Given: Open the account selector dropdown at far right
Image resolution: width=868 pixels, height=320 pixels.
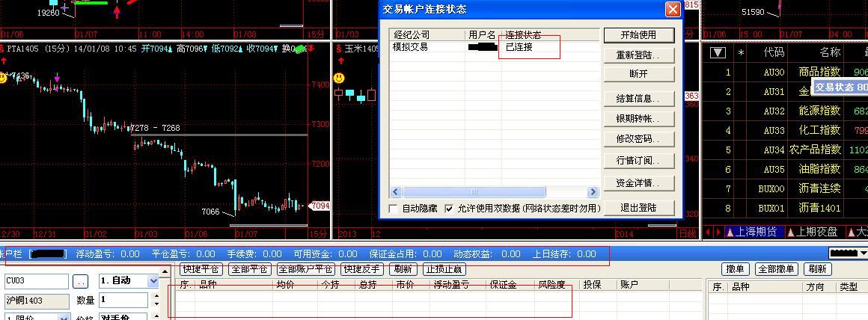Looking at the screenshot, I should pos(862,253).
